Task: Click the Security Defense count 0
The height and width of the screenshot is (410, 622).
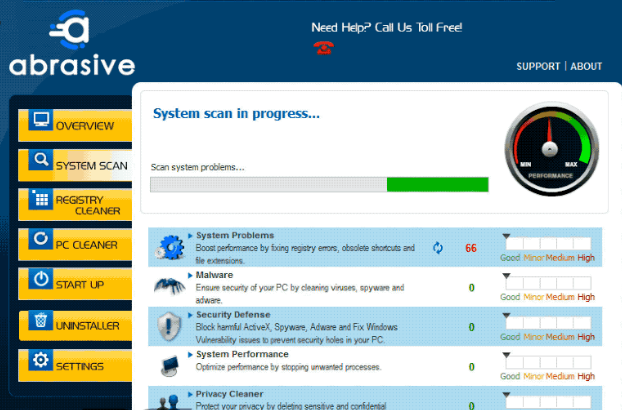Action: coord(472,328)
